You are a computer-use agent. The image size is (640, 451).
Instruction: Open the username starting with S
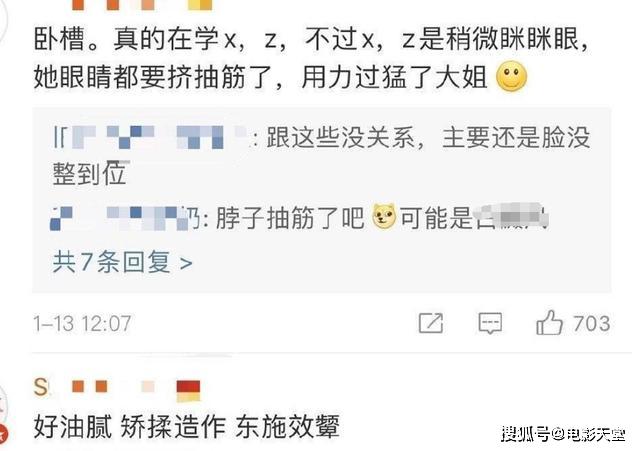coord(117,387)
